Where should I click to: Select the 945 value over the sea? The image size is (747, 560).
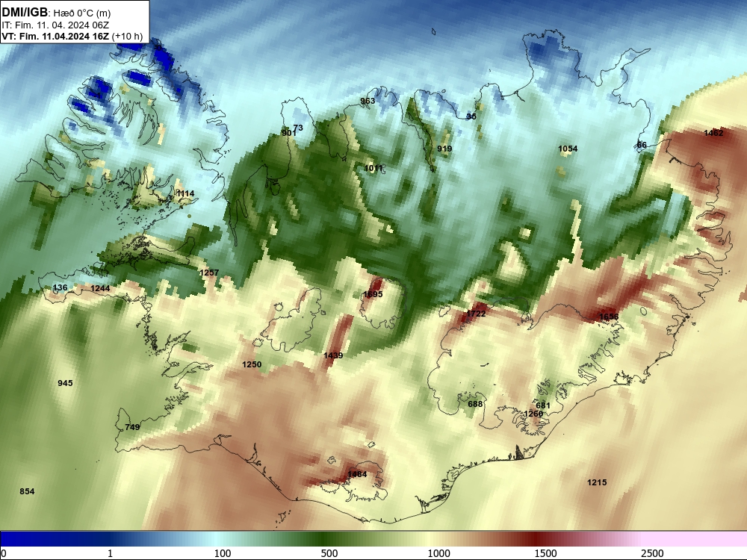pos(65,383)
